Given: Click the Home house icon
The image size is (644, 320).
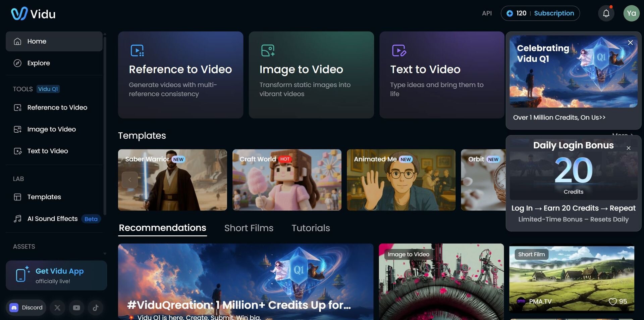Looking at the screenshot, I should tap(17, 41).
